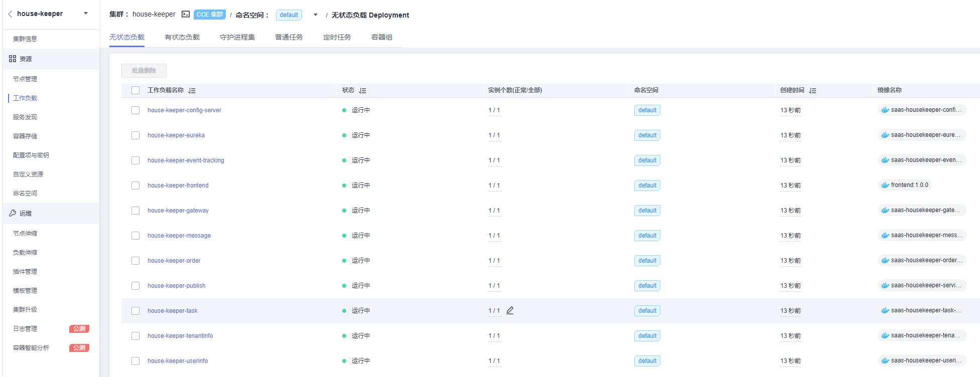Switch to 守护进程集 tab
The height and width of the screenshot is (377, 980).
237,37
